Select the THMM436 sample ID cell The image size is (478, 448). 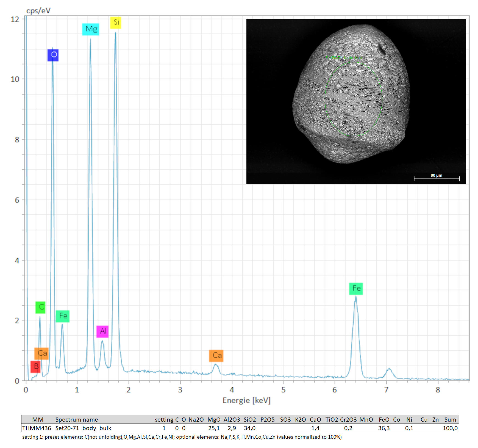pos(37,428)
